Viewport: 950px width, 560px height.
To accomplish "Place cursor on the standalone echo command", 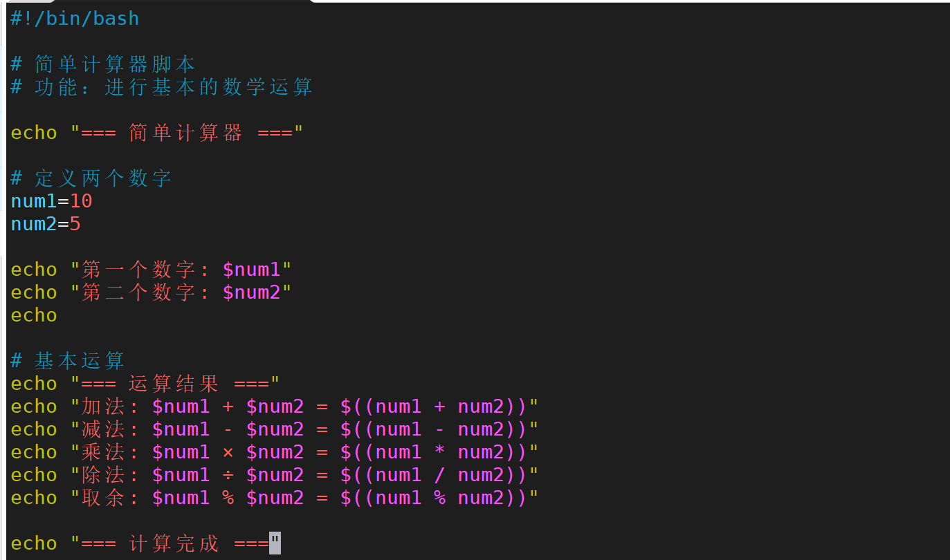I will [x=34, y=315].
